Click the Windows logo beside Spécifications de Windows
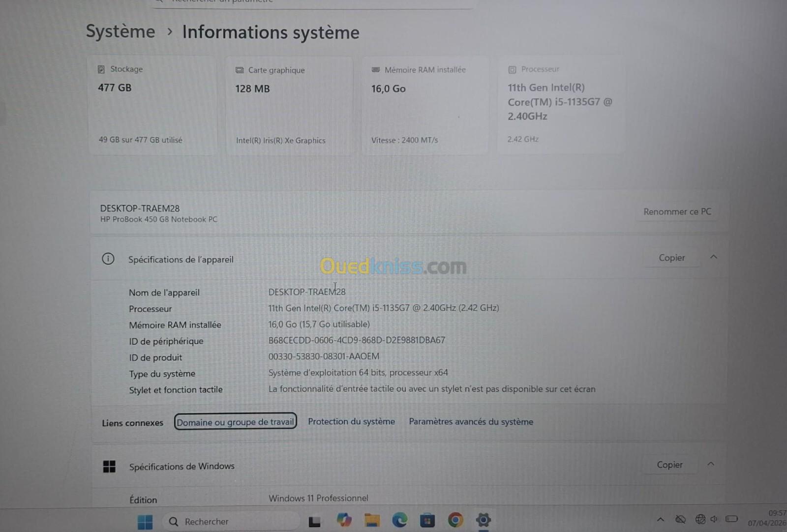The image size is (787, 532). point(109,466)
